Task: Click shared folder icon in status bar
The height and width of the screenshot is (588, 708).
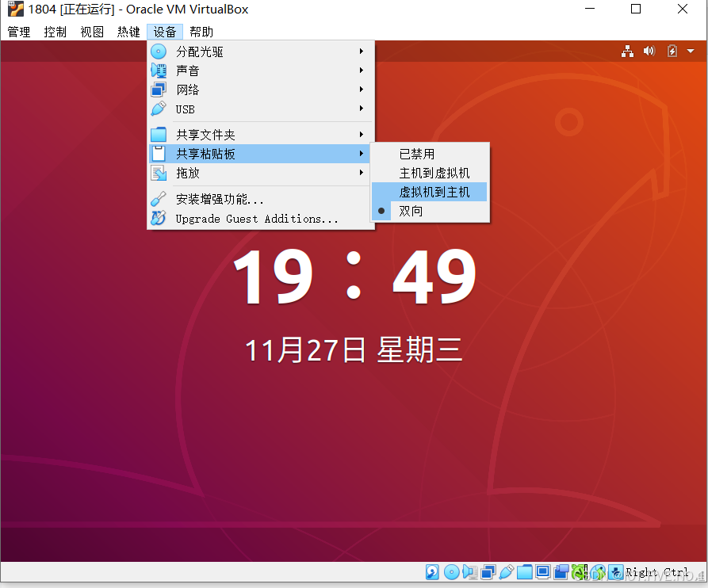Action: [x=525, y=572]
